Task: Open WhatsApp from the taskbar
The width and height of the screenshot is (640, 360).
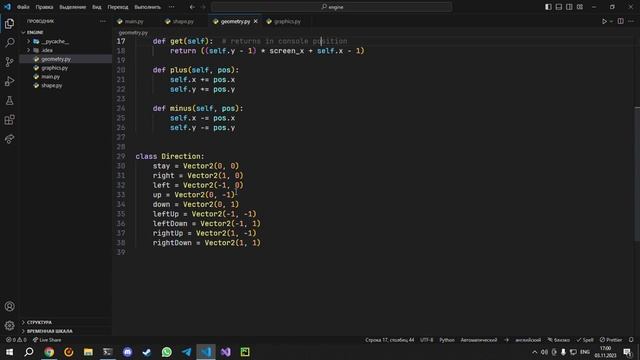Action: point(167,352)
